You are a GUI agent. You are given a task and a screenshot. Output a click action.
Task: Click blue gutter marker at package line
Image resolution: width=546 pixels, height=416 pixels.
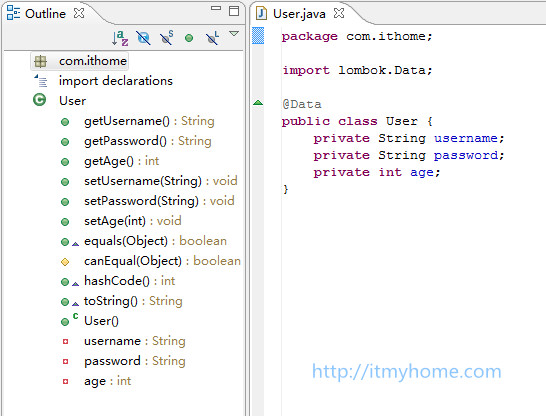(x=258, y=36)
